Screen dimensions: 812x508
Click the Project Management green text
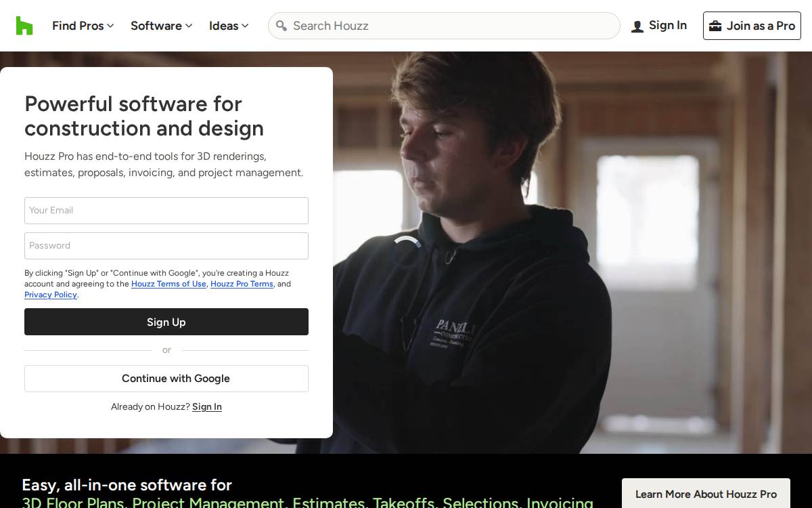pos(208,502)
